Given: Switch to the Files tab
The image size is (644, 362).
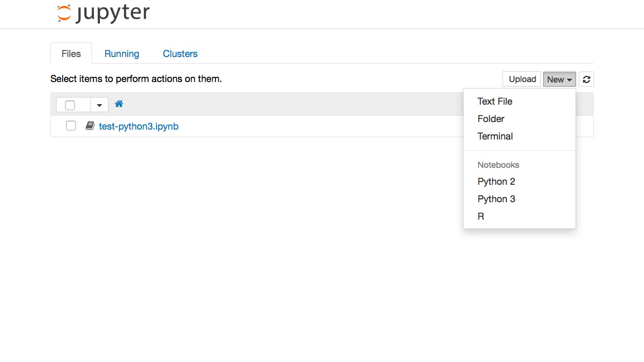Looking at the screenshot, I should coord(71,54).
